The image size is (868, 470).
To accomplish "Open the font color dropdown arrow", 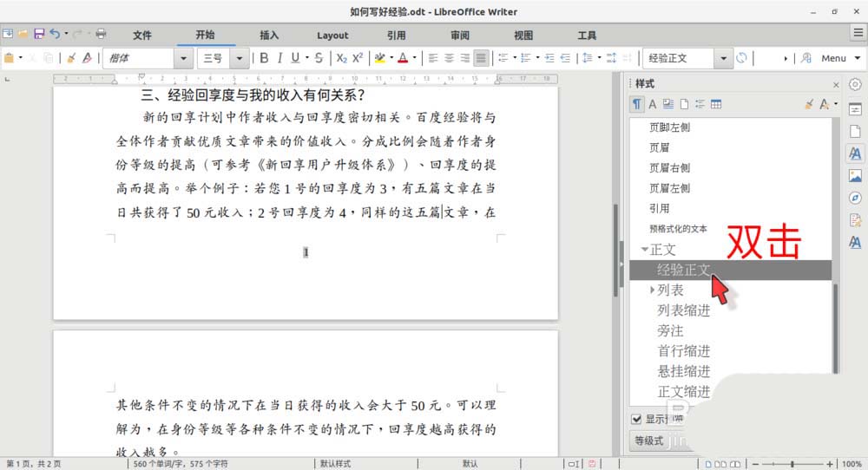I will (414, 57).
